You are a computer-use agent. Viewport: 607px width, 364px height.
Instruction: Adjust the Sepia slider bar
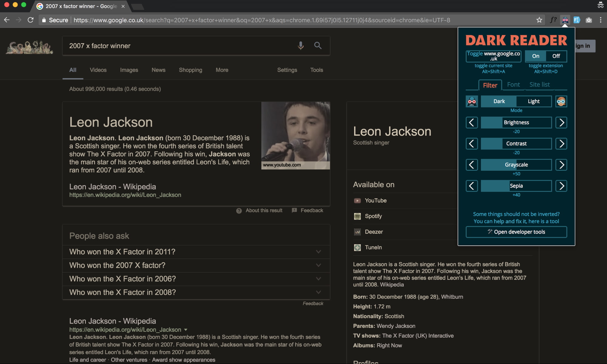tap(516, 186)
